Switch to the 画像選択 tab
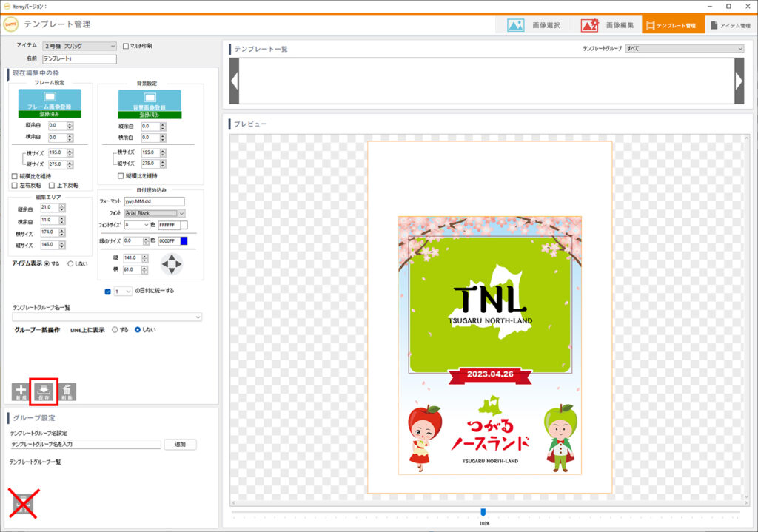 click(534, 25)
